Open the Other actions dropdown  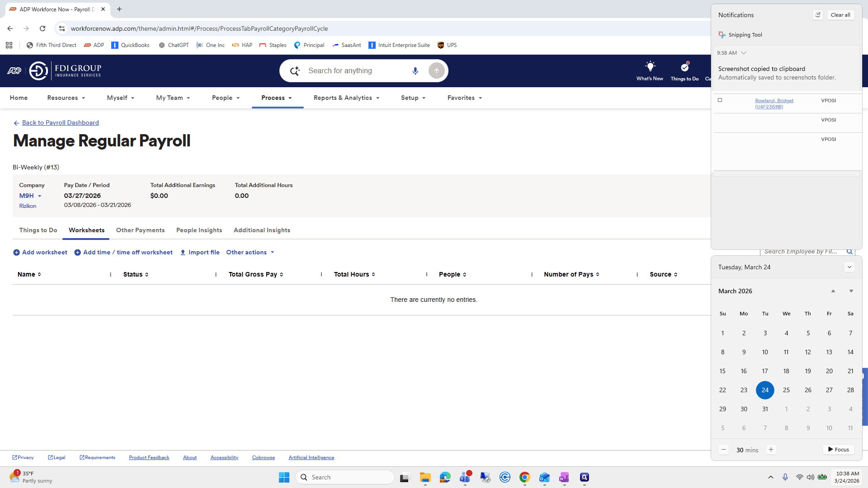click(250, 253)
